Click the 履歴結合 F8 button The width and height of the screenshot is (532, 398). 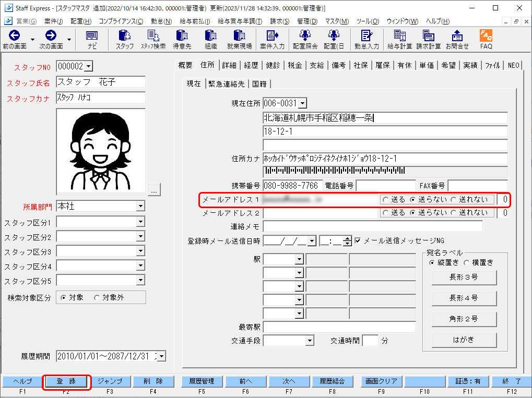click(x=332, y=381)
